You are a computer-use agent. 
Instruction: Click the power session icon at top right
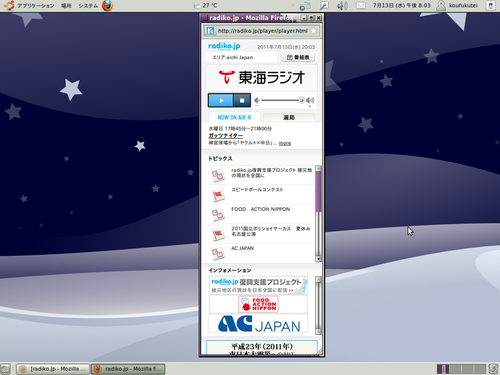491,6
